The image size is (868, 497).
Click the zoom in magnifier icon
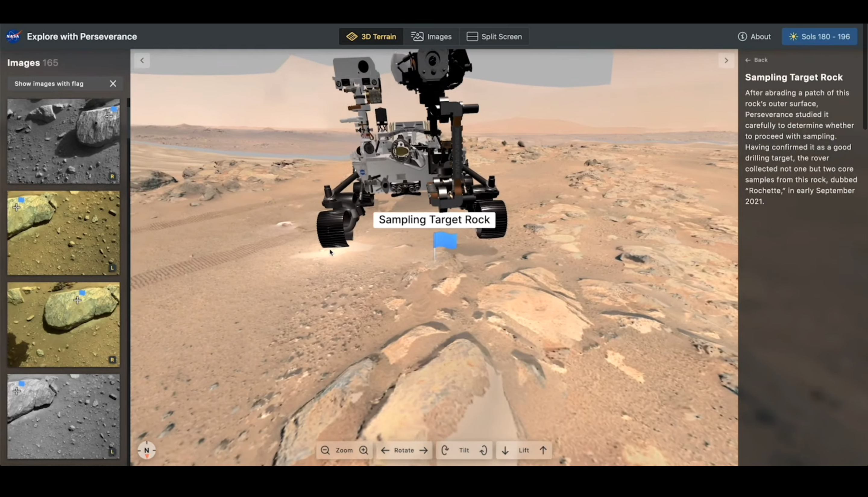coord(363,450)
